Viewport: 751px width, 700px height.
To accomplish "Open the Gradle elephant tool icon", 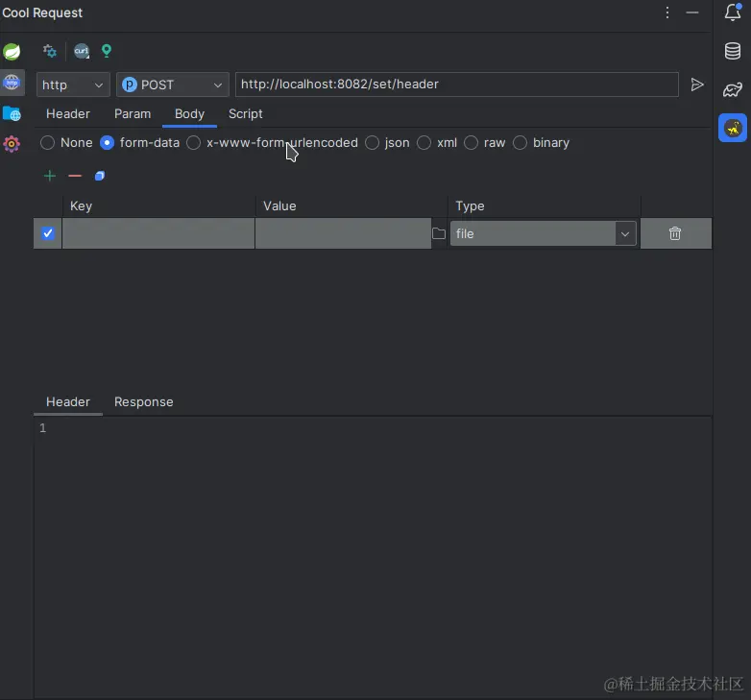I will point(733,89).
